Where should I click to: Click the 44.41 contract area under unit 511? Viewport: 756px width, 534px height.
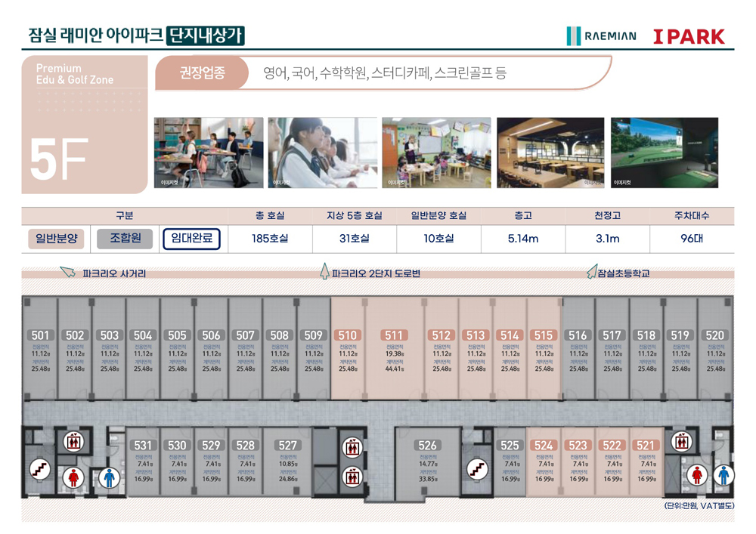[x=395, y=369]
